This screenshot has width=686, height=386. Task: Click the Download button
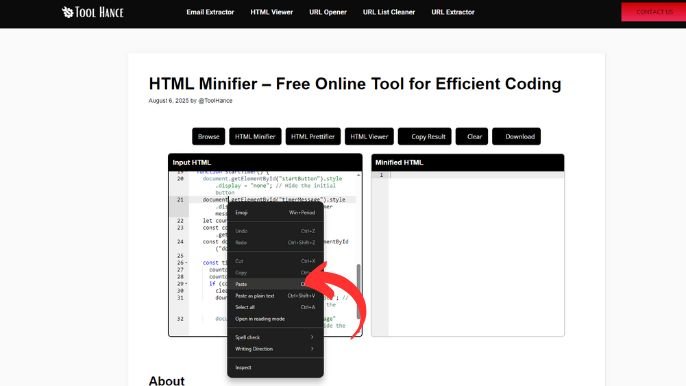pos(516,137)
